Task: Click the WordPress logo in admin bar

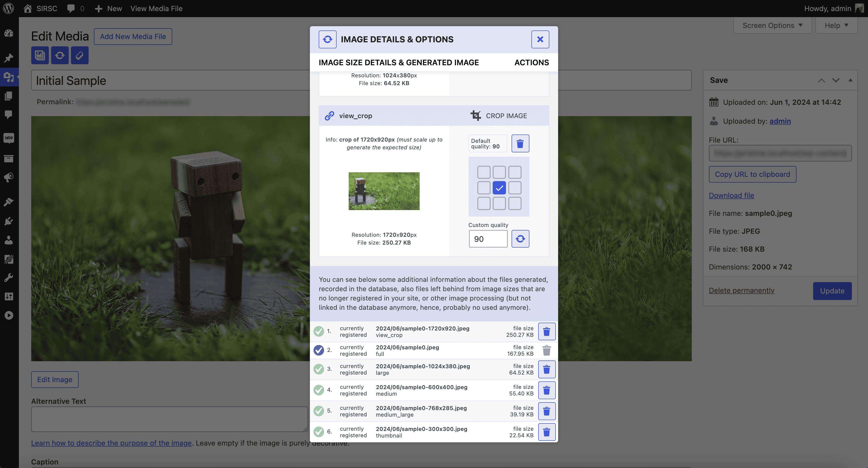Action: click(x=8, y=8)
